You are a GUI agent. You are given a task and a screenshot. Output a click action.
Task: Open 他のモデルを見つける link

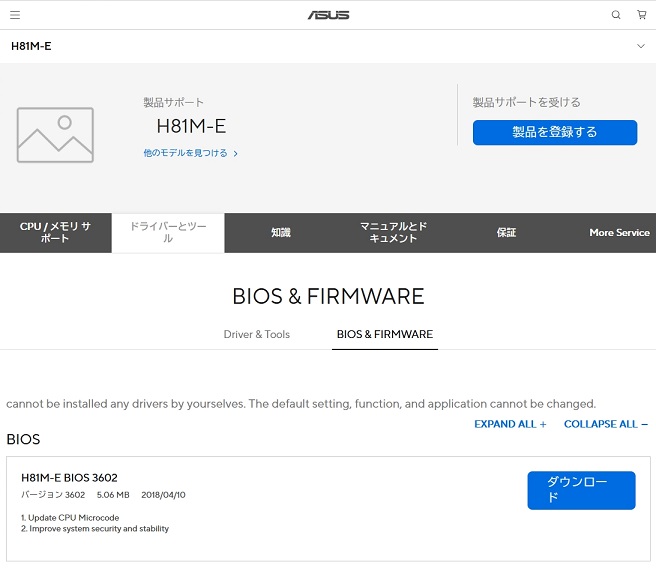click(x=185, y=153)
